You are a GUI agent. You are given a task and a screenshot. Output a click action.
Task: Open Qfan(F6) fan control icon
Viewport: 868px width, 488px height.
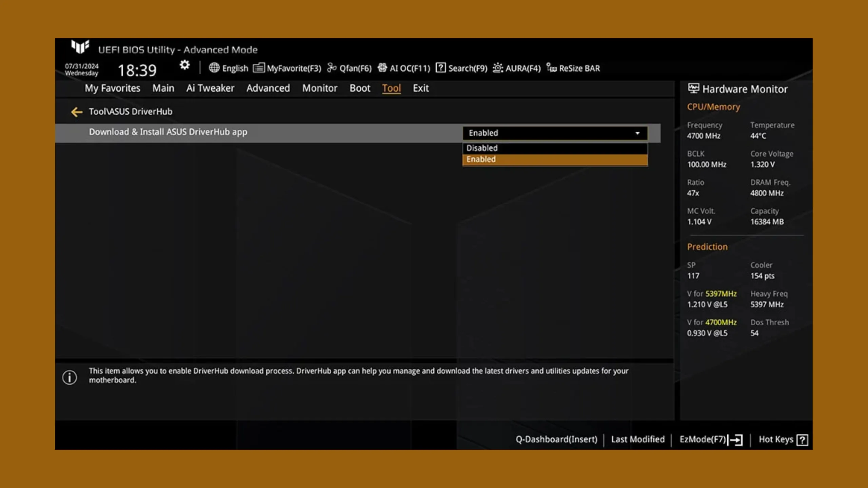pos(331,68)
